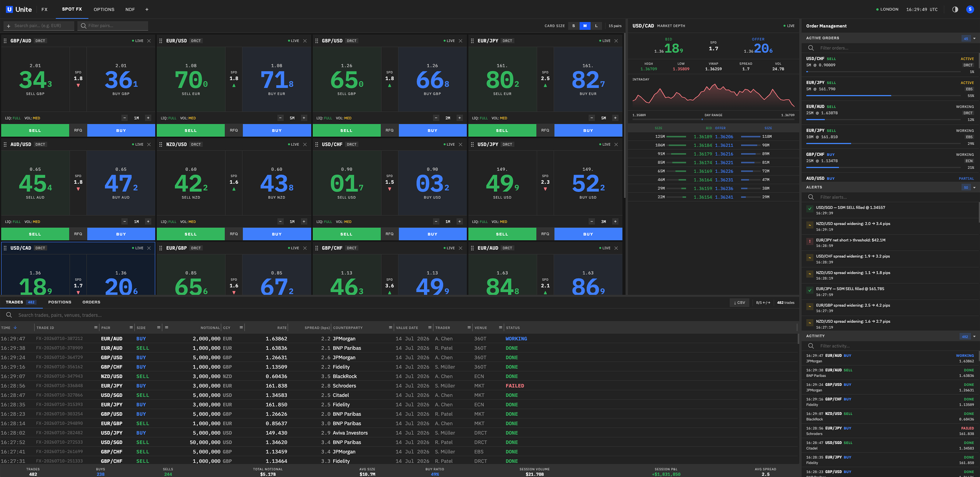The image size is (980, 477).
Task: Add a new workspace tab with plus icon
Action: click(147, 9)
